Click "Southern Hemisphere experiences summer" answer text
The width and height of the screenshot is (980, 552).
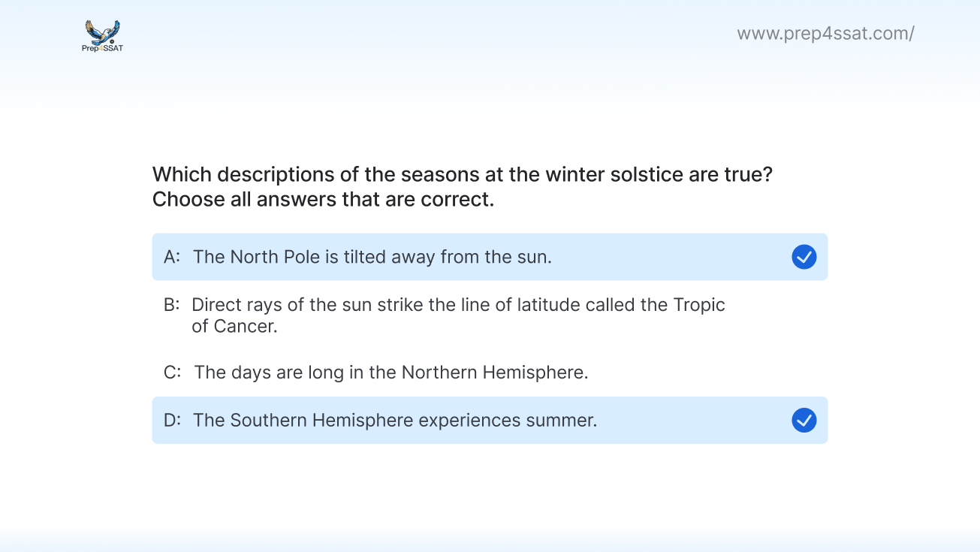coord(395,420)
